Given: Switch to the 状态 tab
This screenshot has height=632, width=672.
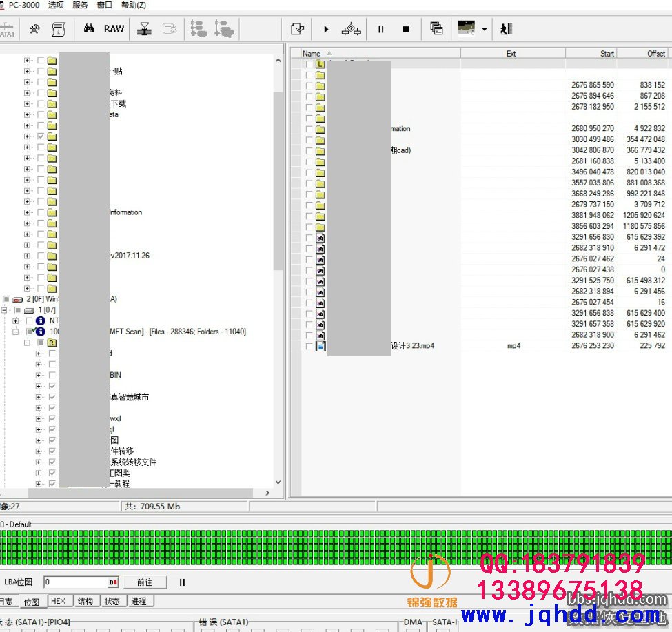Looking at the screenshot, I should pos(112,601).
